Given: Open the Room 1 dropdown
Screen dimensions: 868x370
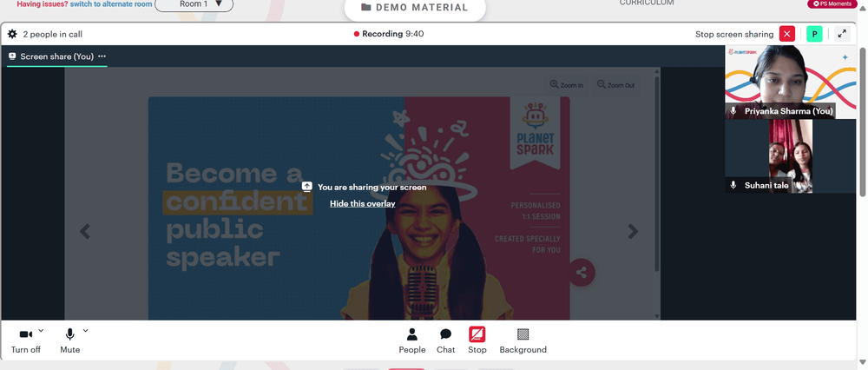Looking at the screenshot, I should coord(194,4).
